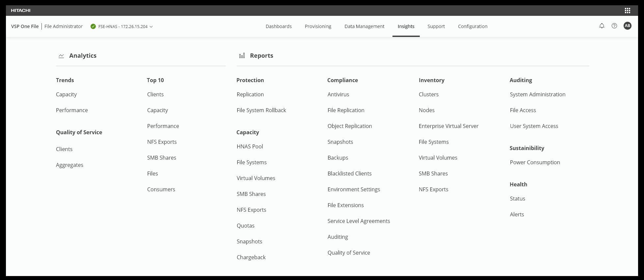644x280 pixels.
Task: Open Service Level Agreements report
Action: 359,221
